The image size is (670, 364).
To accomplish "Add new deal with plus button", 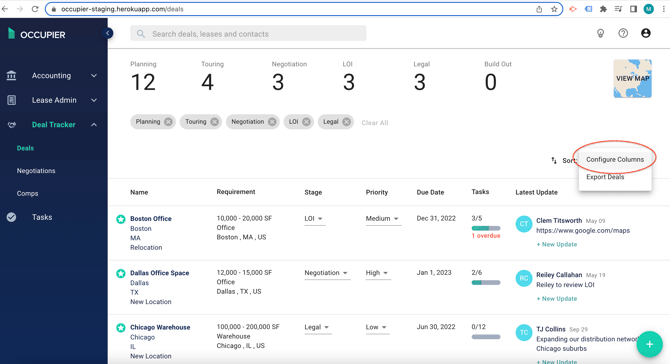I will [649, 344].
